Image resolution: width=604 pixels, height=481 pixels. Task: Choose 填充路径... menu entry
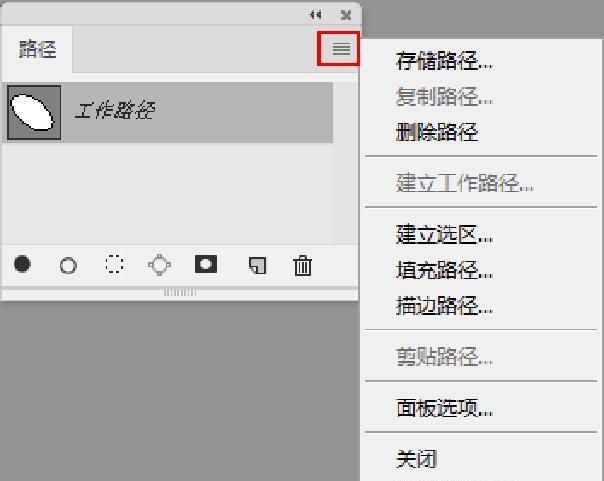(445, 270)
